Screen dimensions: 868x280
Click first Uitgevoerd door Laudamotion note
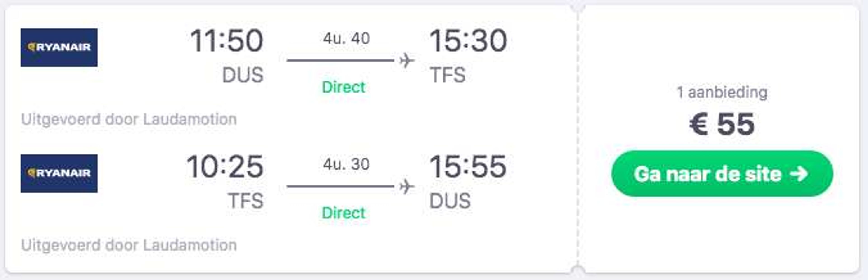pyautogui.click(x=129, y=119)
